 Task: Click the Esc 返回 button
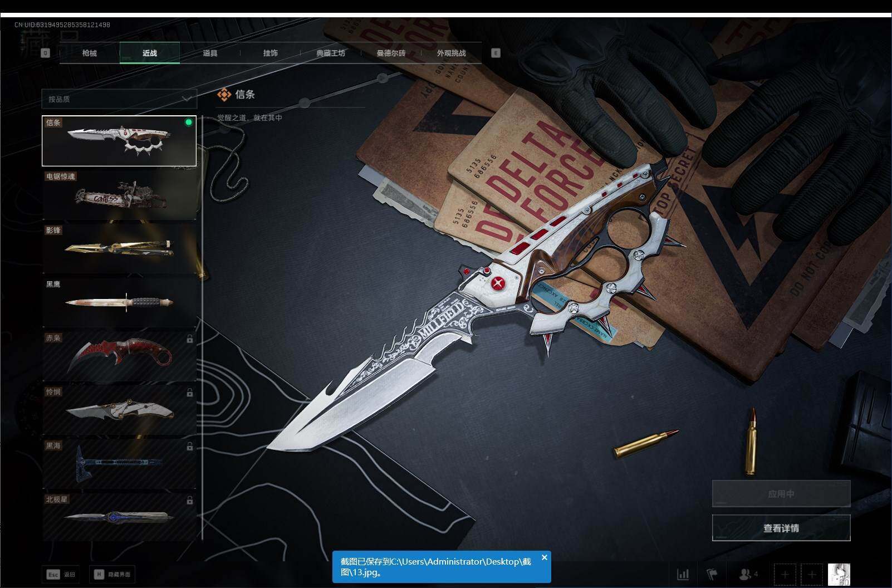pyautogui.click(x=61, y=574)
